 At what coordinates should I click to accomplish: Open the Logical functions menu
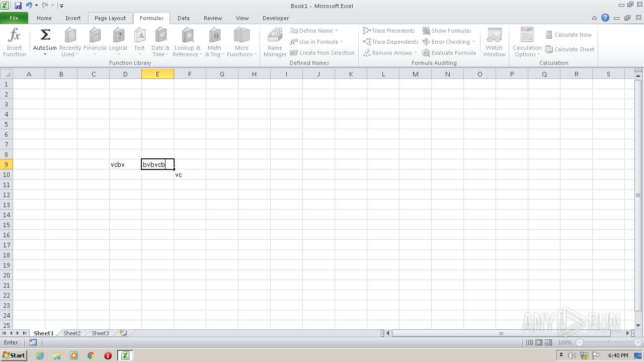(118, 43)
